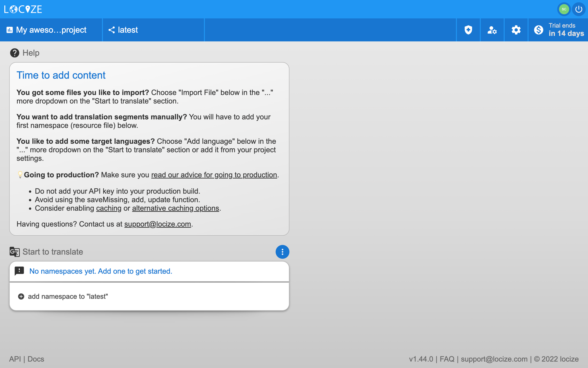Open My awesome project selector
588x368 pixels.
point(51,30)
